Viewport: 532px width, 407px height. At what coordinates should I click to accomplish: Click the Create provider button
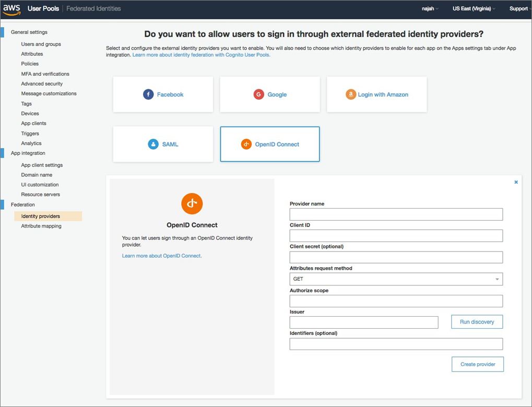(477, 364)
